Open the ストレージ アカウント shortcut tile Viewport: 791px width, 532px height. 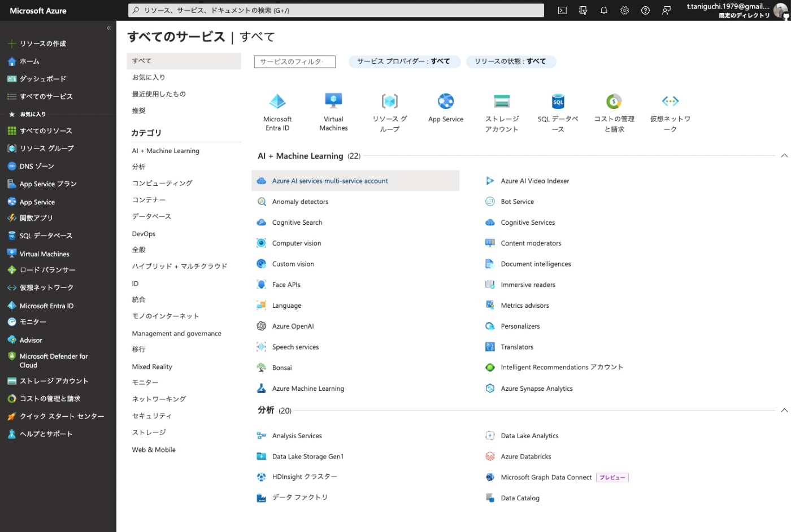(x=502, y=112)
